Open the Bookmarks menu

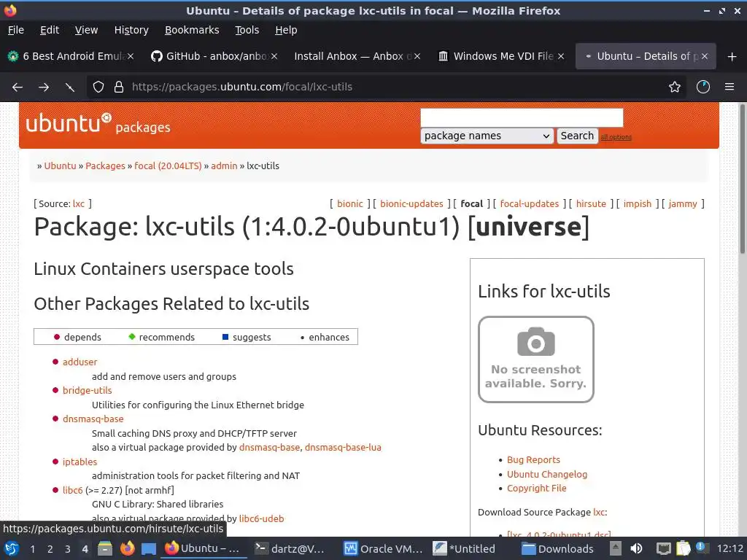tap(192, 30)
